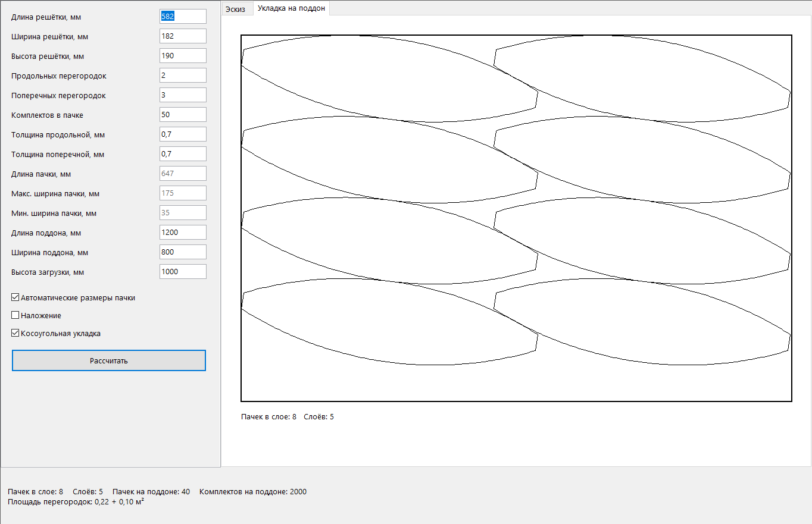Click the Рассчитать button
This screenshot has width=812, height=524.
[109, 360]
